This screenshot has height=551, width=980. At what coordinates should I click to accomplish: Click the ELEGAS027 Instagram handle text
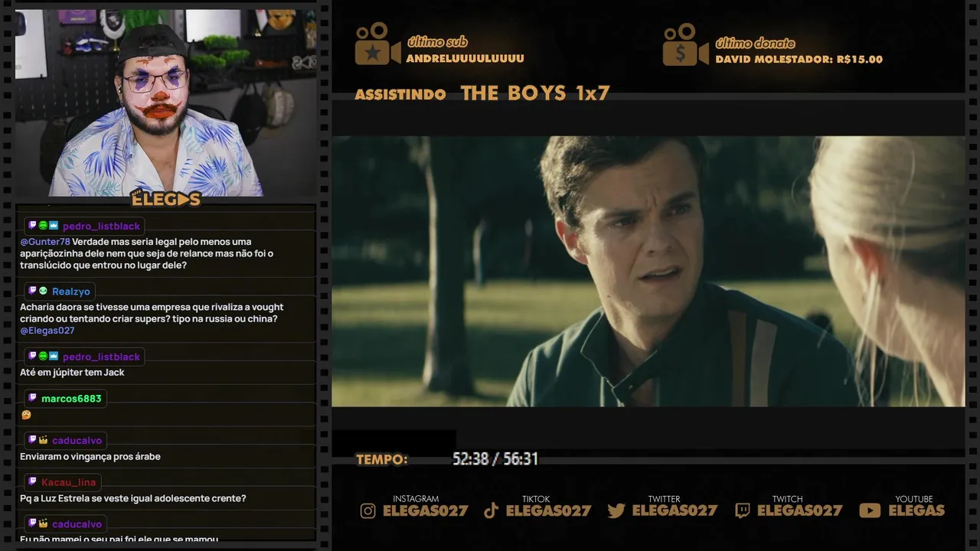click(425, 511)
